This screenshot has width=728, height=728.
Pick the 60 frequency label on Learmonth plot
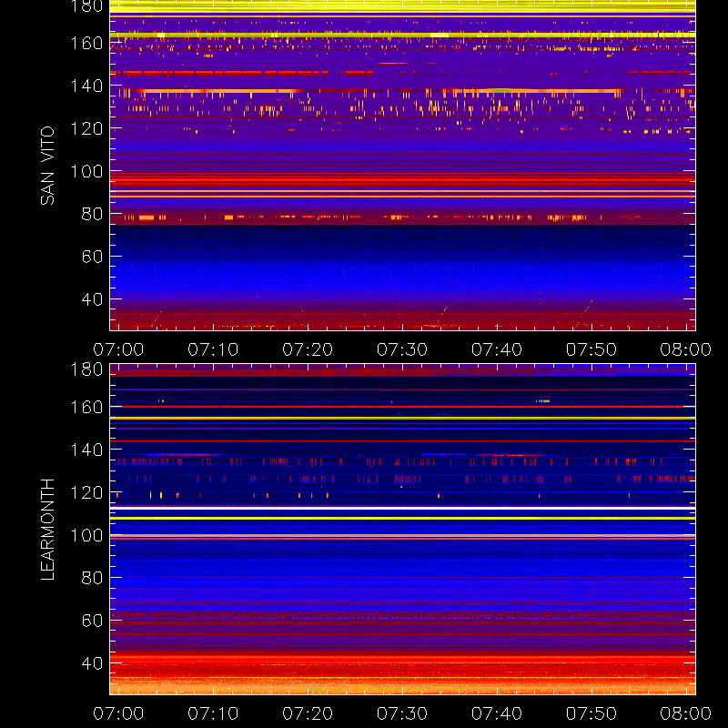pos(92,621)
